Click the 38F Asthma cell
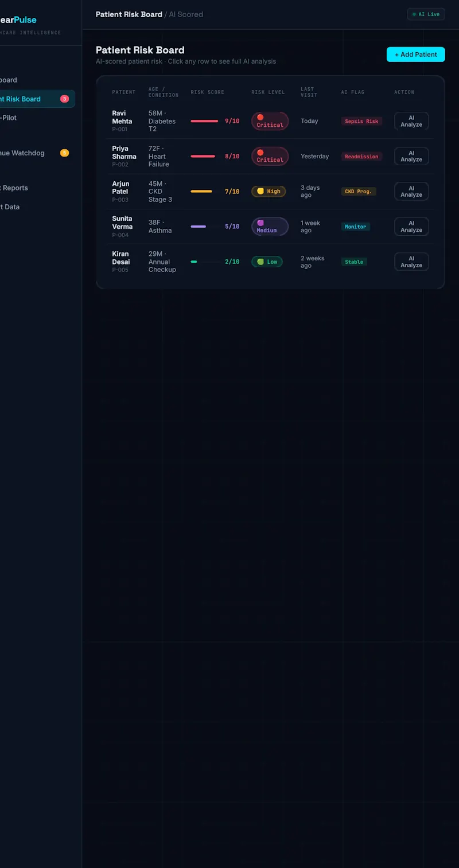The image size is (459, 868). [x=160, y=227]
